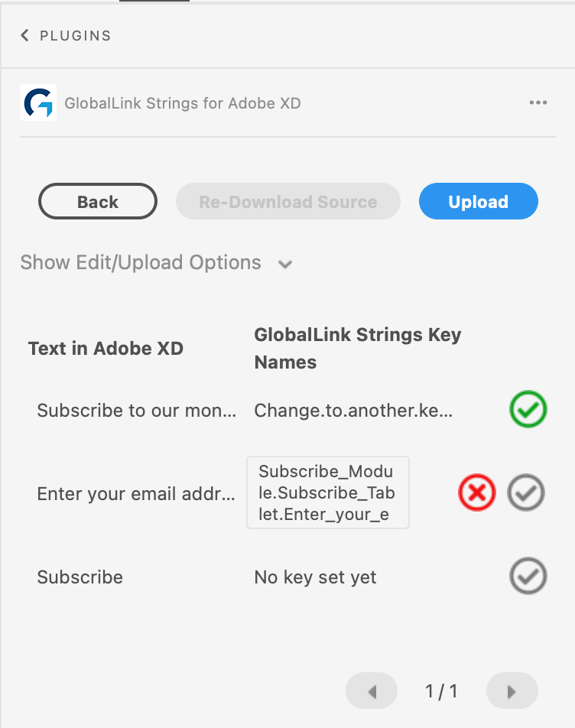Confirm key with gray checkmark beside red X
575x728 pixels.
pos(526,492)
